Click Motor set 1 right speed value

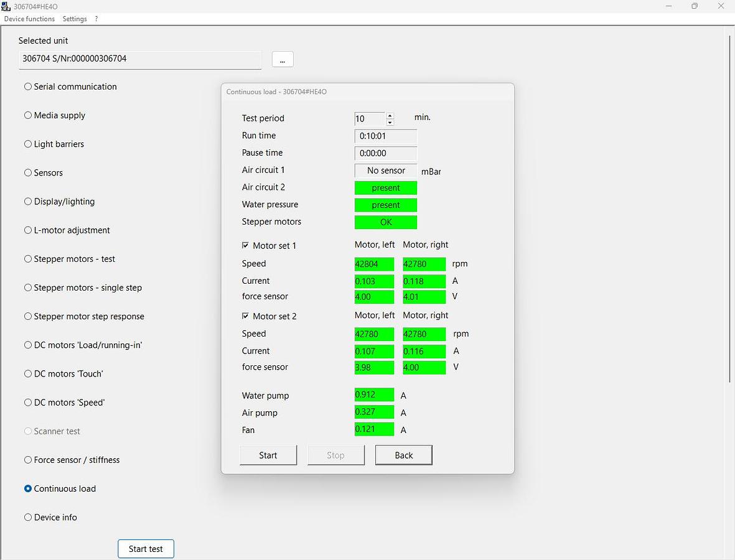(424, 264)
